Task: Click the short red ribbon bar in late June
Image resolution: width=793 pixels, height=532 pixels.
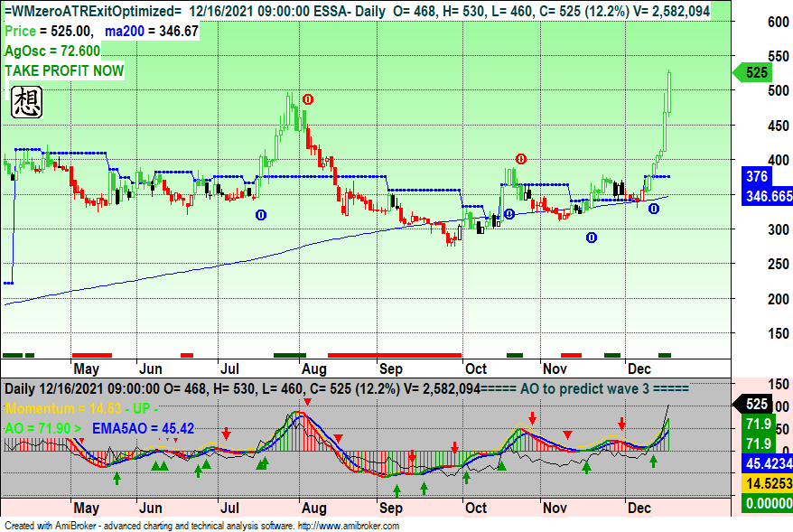Action: (x=187, y=356)
